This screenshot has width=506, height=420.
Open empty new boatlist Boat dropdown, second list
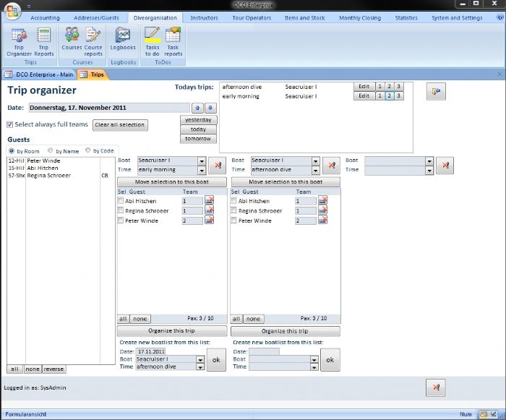[x=314, y=359]
